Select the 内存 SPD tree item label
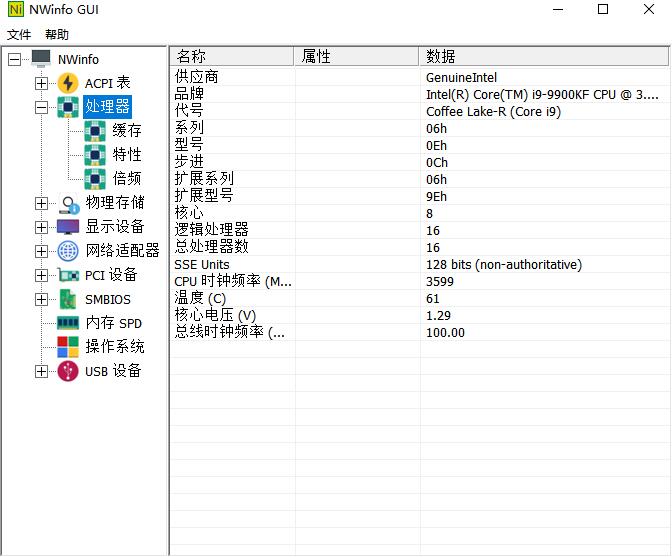The image size is (672, 557). pos(114,323)
